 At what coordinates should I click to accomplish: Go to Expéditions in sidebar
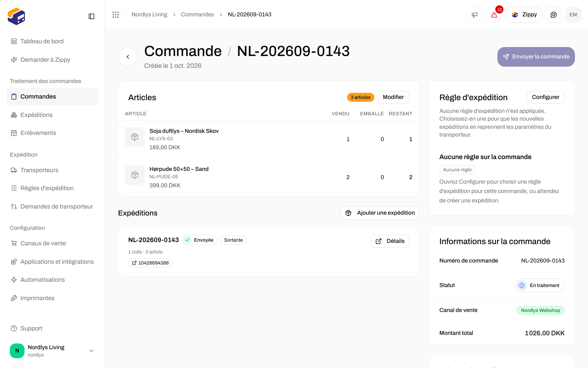[52, 115]
